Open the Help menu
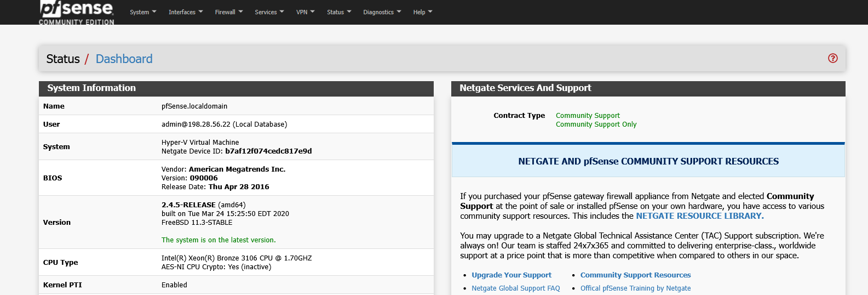This screenshot has height=295, width=868. pos(422,12)
